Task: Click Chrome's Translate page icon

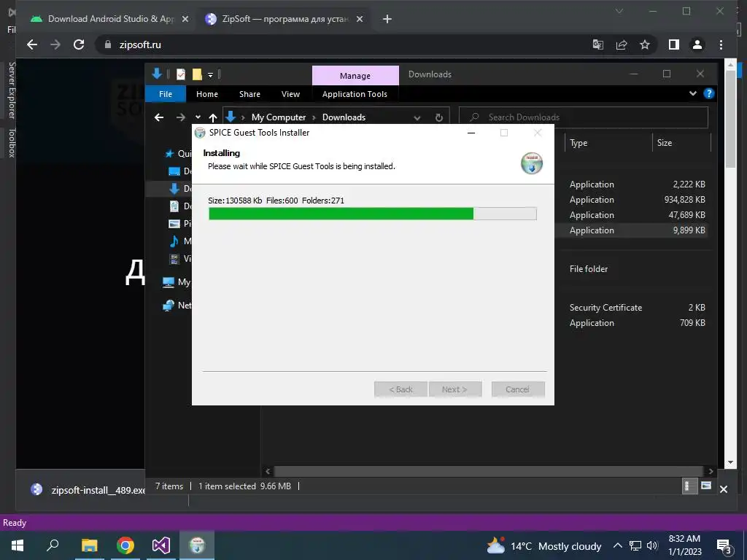Action: (597, 44)
